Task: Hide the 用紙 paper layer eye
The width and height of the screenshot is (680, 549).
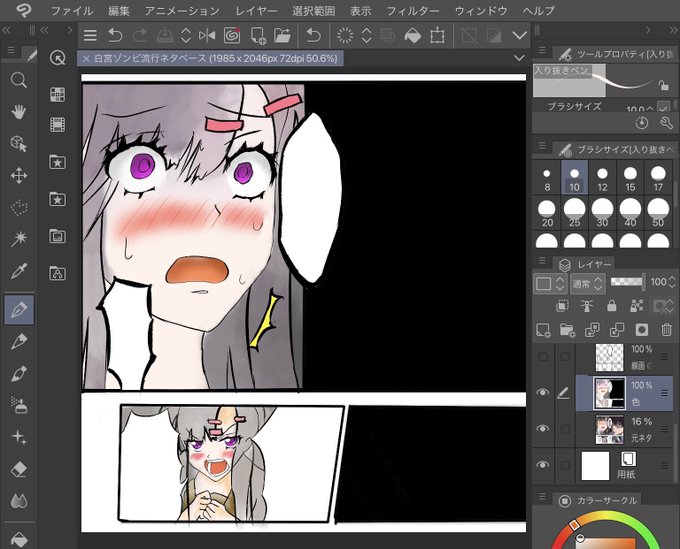Action: coord(543,464)
